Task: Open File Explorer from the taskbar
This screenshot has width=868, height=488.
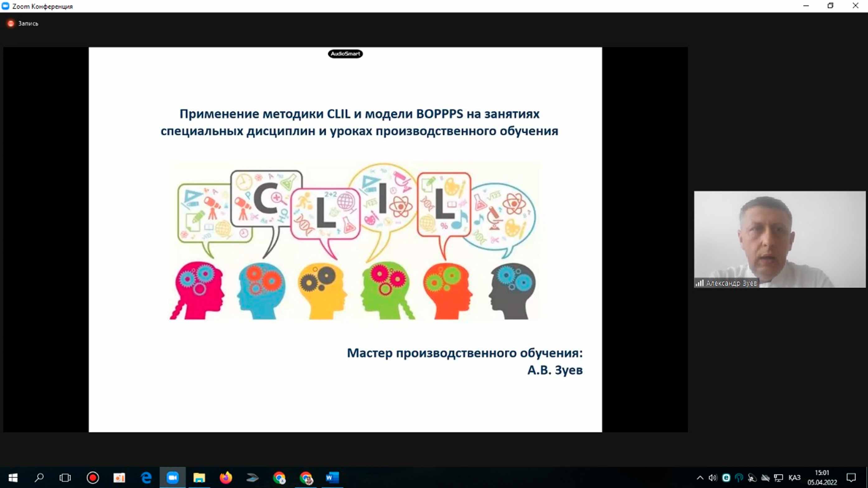Action: click(x=199, y=477)
